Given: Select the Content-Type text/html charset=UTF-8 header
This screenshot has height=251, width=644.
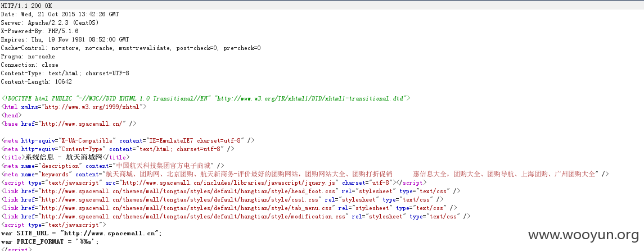Looking at the screenshot, I should click(x=65, y=74).
